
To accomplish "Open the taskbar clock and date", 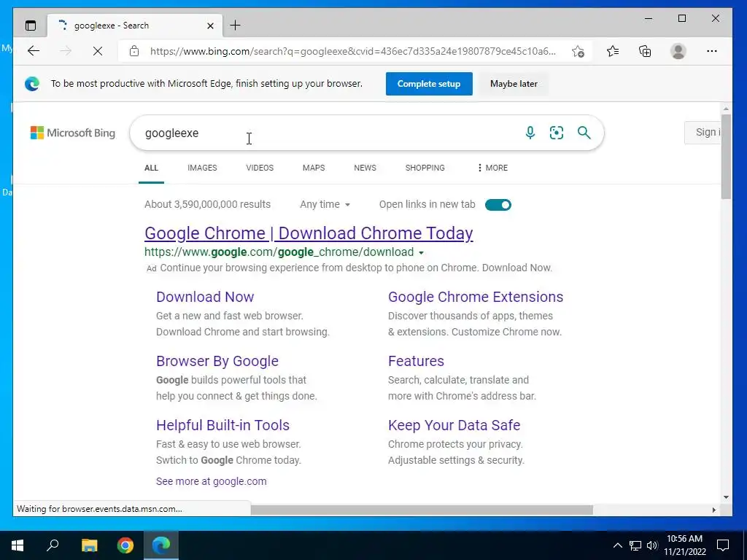I will tap(684, 545).
